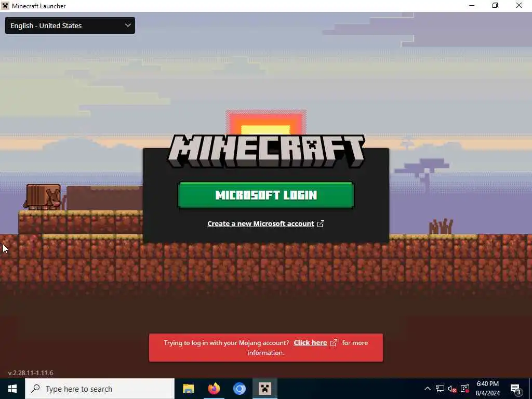This screenshot has height=399, width=532.
Task: Minimize the Minecraft Launcher window
Action: (472, 6)
